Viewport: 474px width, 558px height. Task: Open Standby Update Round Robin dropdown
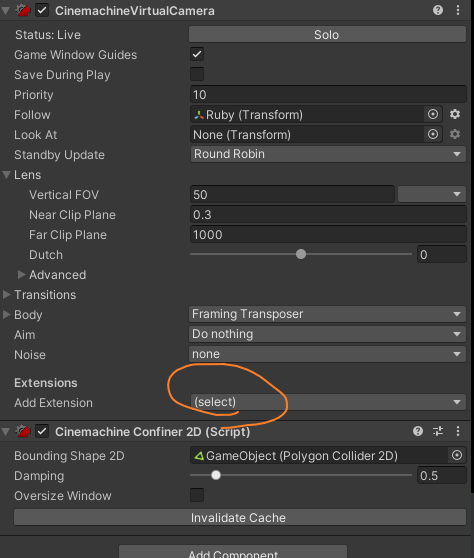pos(328,154)
